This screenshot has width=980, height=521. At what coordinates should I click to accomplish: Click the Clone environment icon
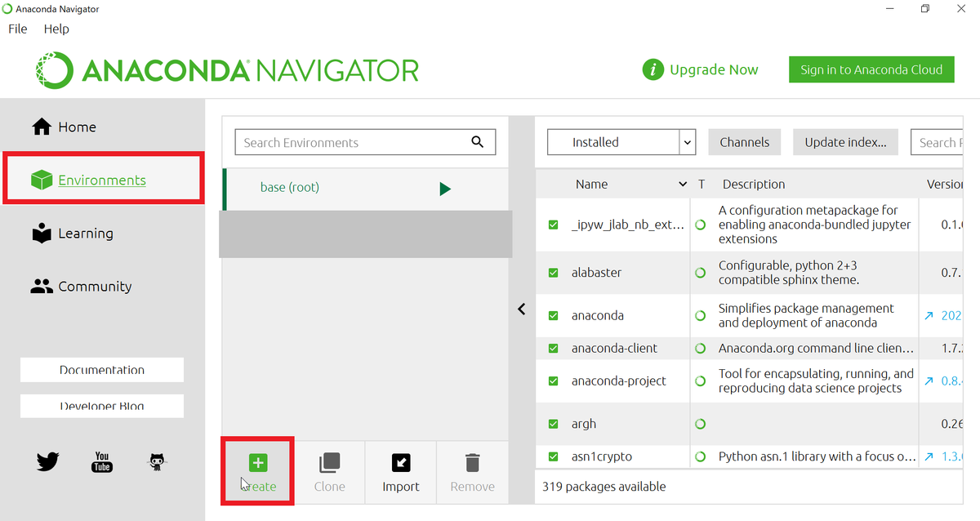pyautogui.click(x=329, y=463)
